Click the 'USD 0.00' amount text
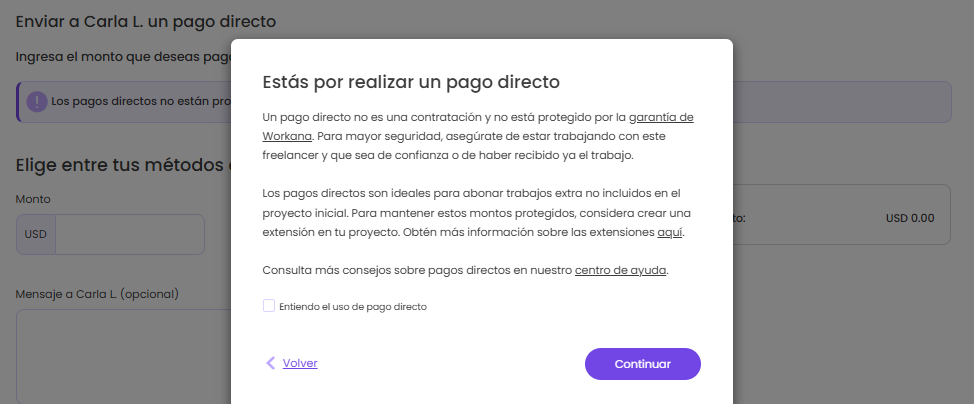 click(909, 218)
